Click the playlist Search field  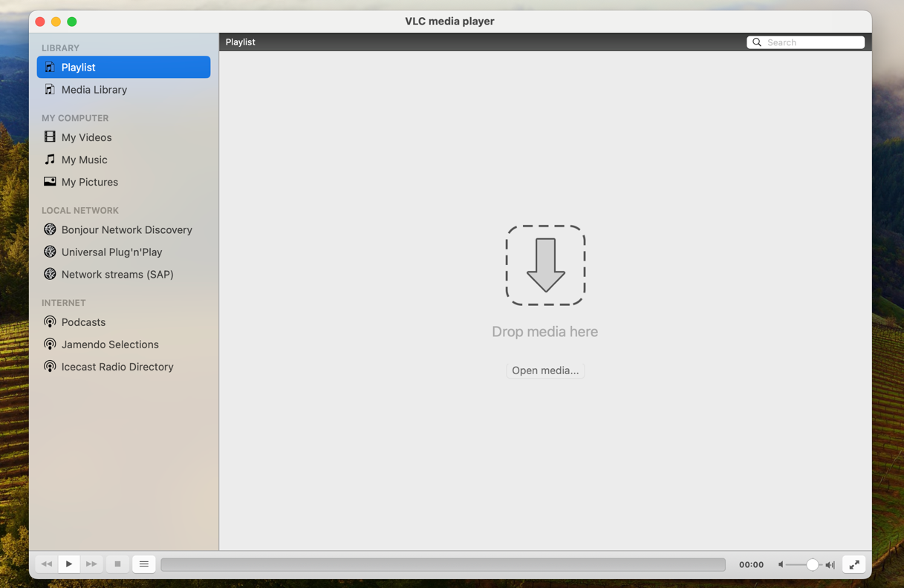coord(805,42)
